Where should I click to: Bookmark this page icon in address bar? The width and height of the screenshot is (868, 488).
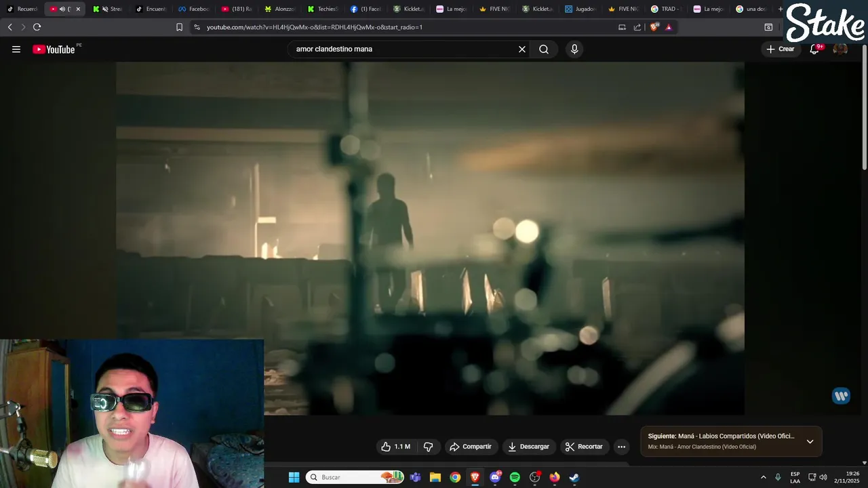179,27
